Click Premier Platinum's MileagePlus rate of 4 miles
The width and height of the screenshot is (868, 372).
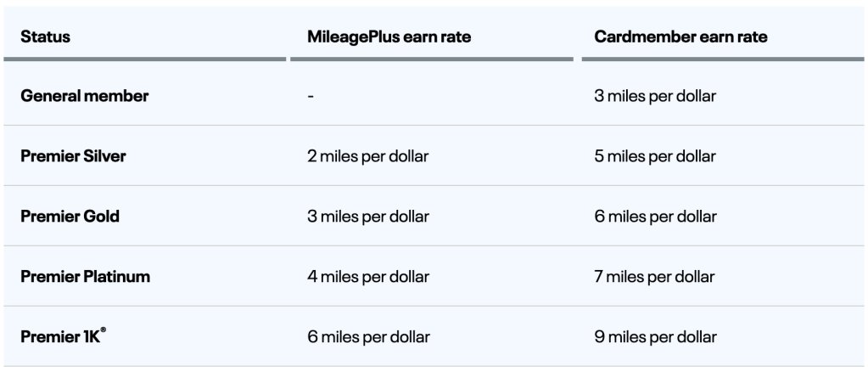[x=368, y=276]
